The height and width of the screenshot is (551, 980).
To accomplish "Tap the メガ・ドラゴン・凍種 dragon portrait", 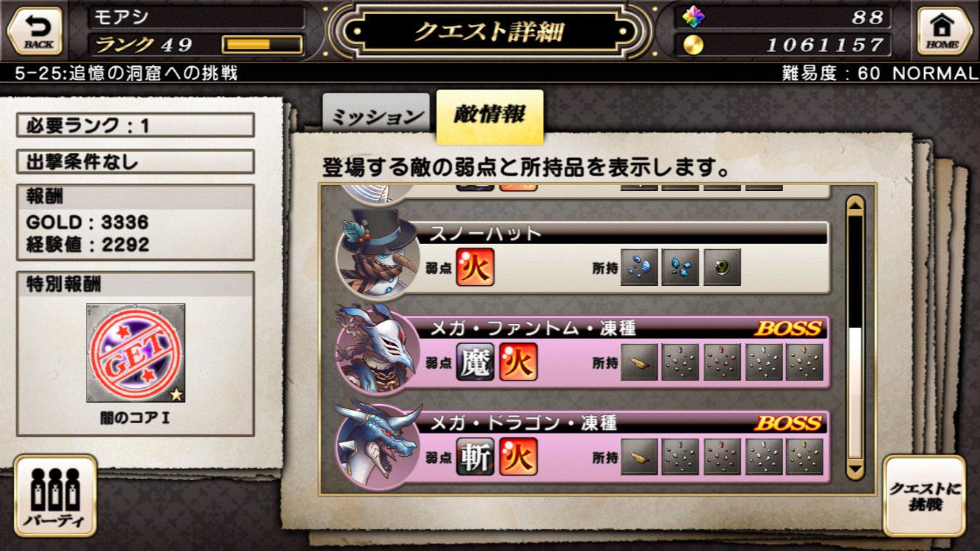I will [x=377, y=444].
